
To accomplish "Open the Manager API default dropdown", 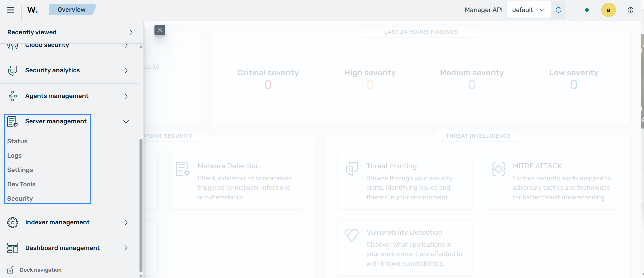I will (x=529, y=10).
